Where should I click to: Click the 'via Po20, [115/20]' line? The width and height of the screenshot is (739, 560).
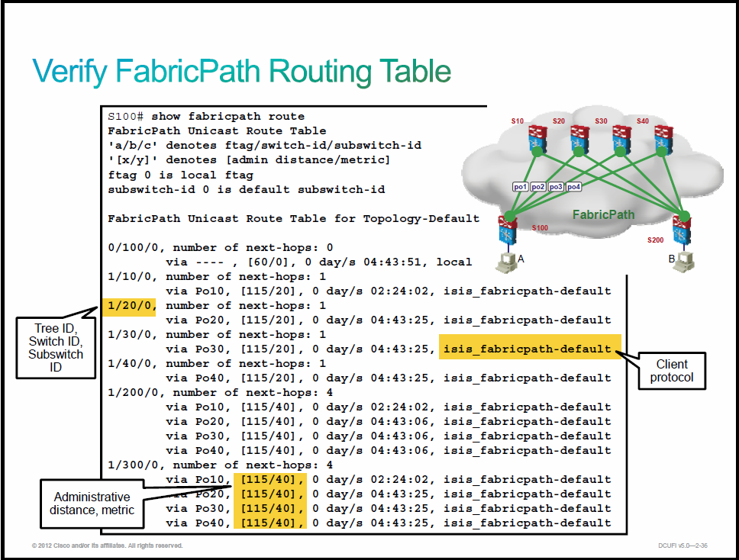click(x=389, y=320)
